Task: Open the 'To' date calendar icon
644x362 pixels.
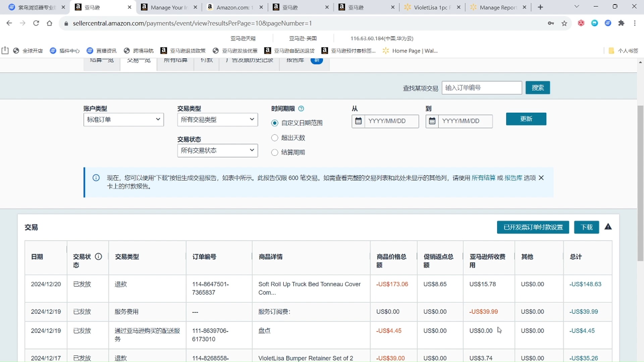Action: pos(432,121)
